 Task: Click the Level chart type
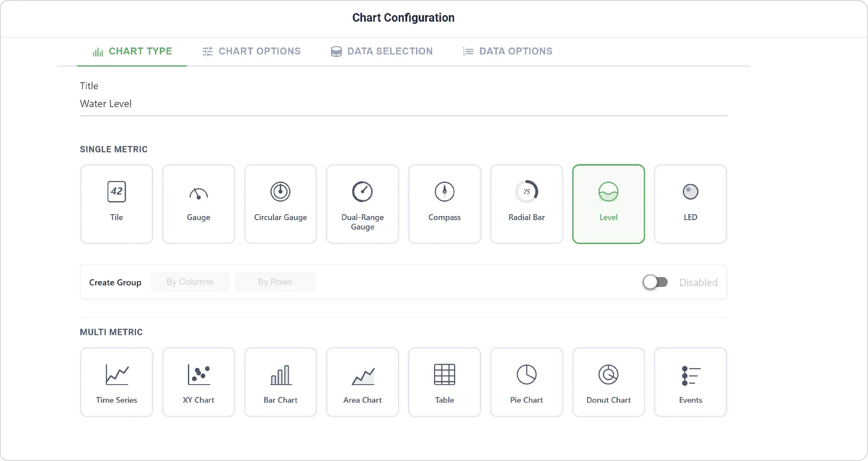(x=608, y=204)
